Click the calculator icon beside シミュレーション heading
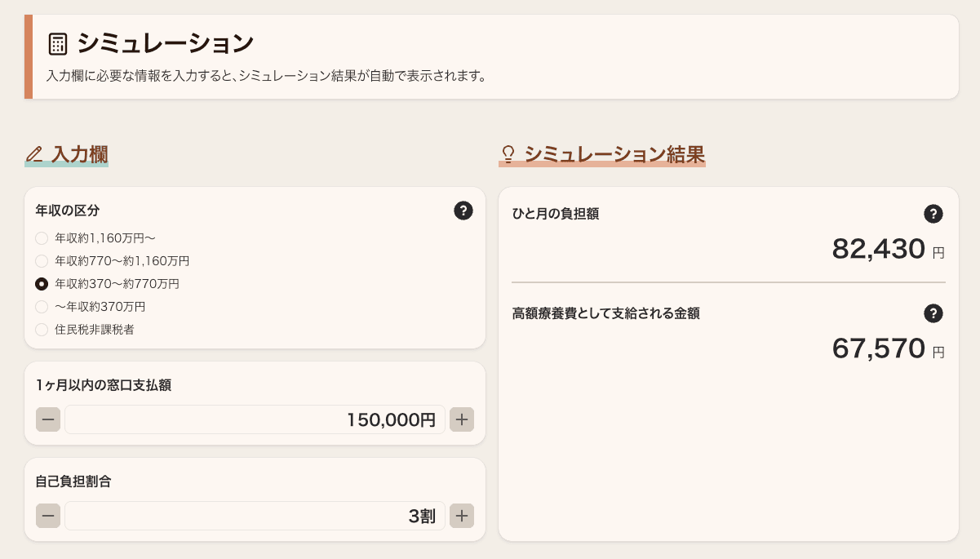Image resolution: width=980 pixels, height=559 pixels. (57, 43)
